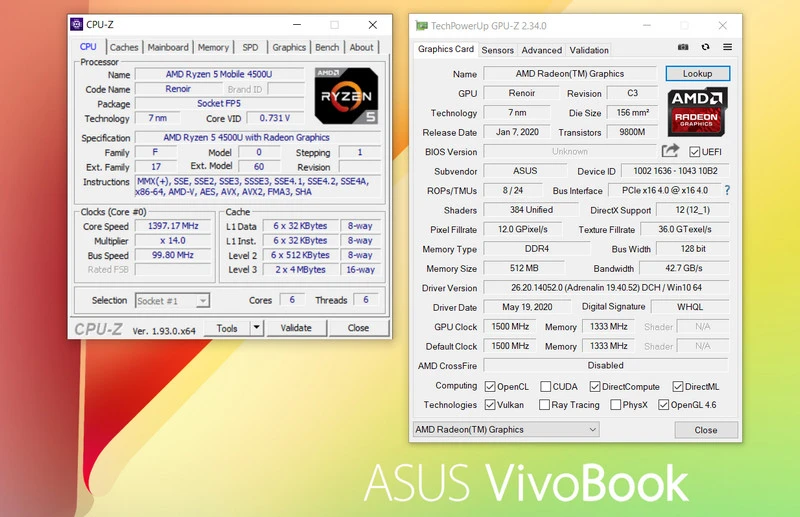Viewport: 800px width, 517px height.
Task: Click the Bus Interface question mark
Action: pyautogui.click(x=727, y=190)
